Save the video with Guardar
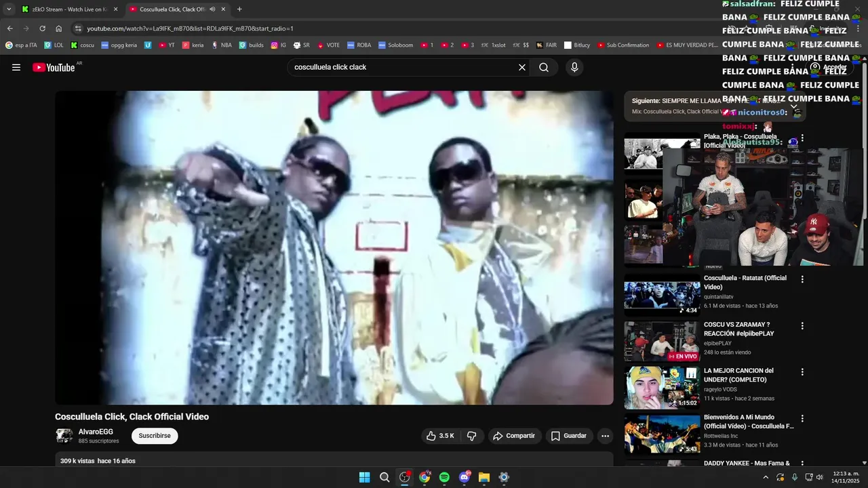This screenshot has height=488, width=868. coord(568,436)
